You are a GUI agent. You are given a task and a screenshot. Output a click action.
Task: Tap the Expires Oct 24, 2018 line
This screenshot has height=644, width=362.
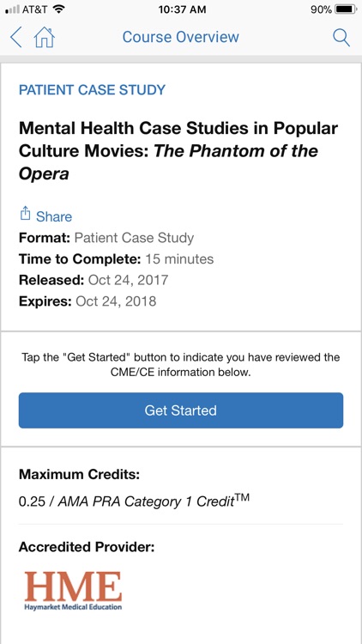pyautogui.click(x=87, y=301)
